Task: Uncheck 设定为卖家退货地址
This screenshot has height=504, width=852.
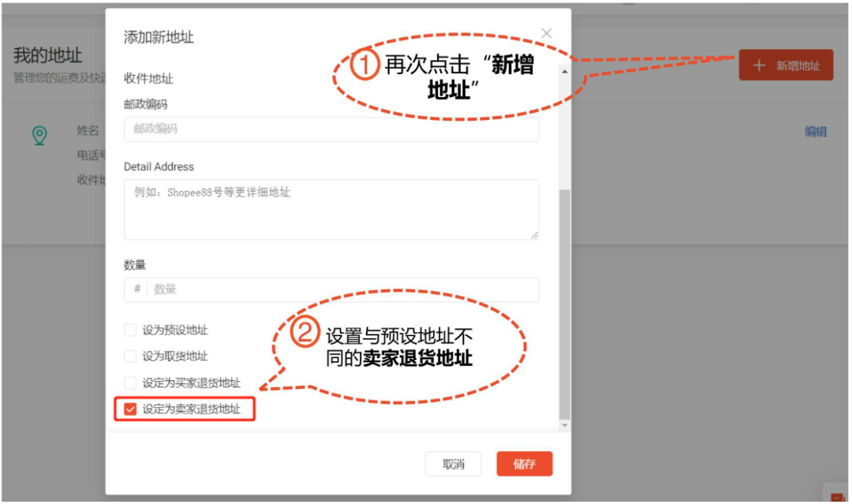Action: coord(130,409)
